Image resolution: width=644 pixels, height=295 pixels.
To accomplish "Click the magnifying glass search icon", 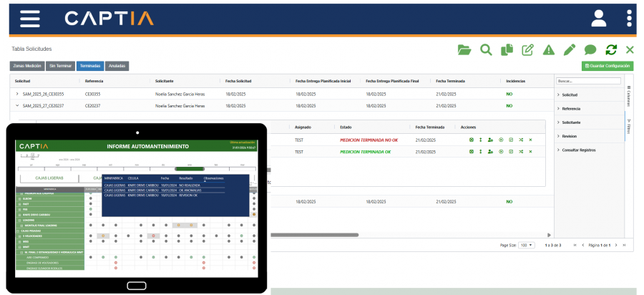I will [x=486, y=50].
